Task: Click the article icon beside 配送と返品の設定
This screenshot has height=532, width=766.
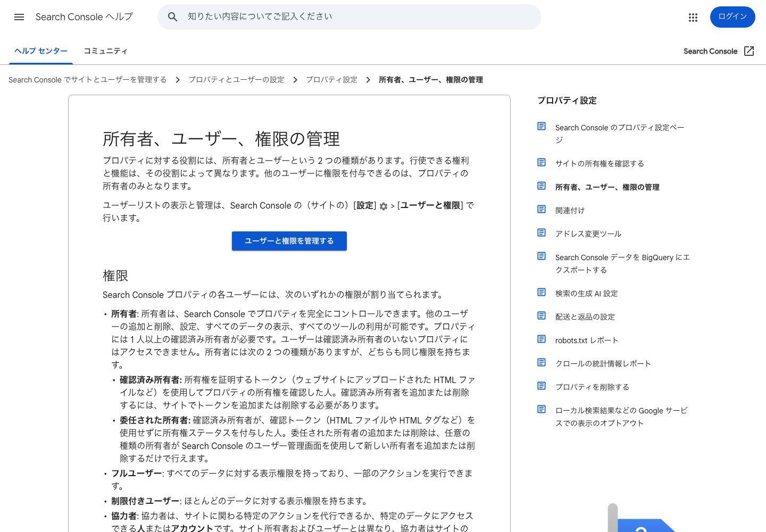Action: click(x=542, y=315)
